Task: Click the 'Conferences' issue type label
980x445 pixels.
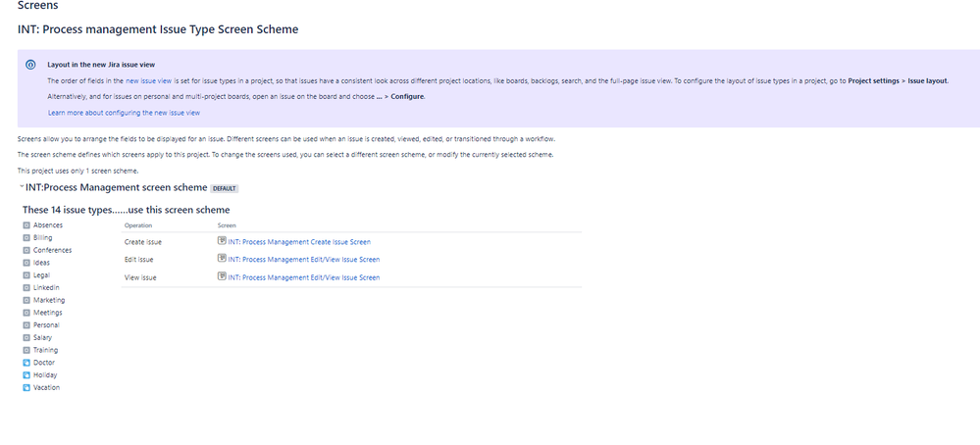Action: [x=53, y=250]
